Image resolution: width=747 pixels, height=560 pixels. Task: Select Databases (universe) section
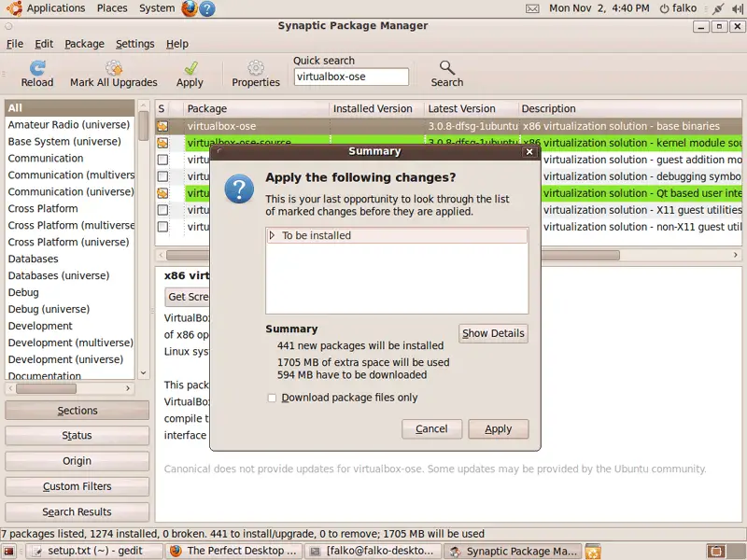coord(69,275)
